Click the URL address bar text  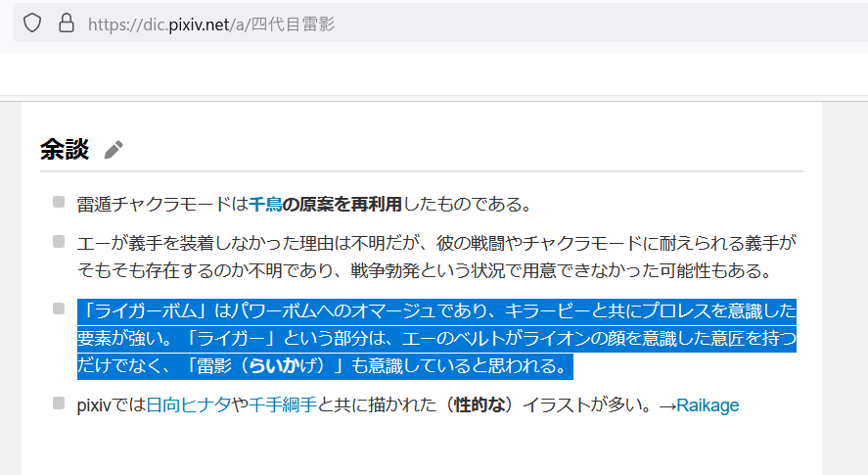211,24
